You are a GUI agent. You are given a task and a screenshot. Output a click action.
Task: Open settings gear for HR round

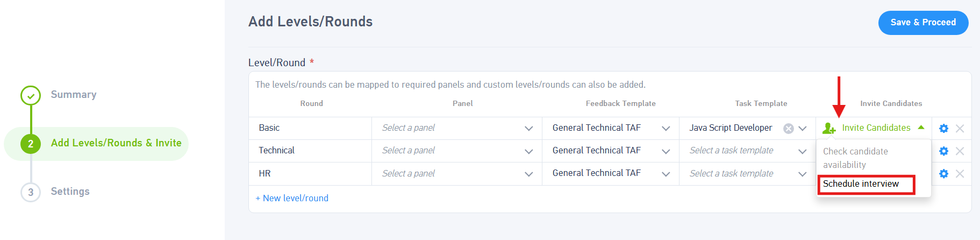(943, 174)
